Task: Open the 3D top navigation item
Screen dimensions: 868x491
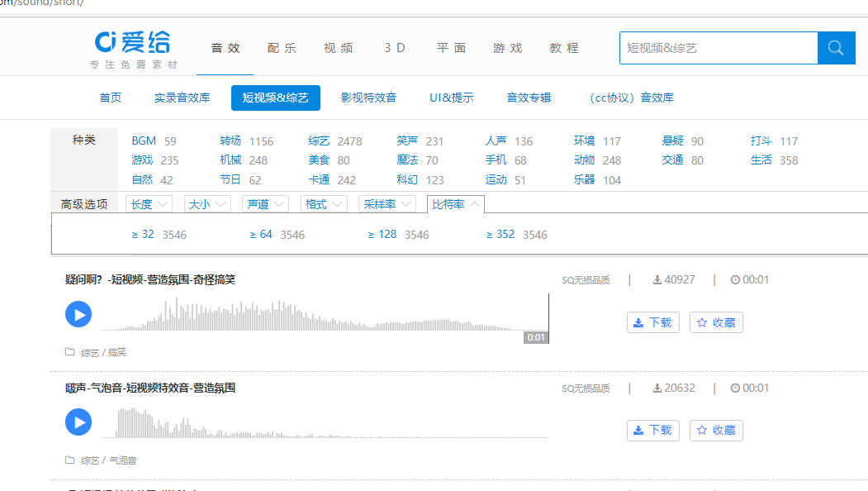Action: pyautogui.click(x=395, y=48)
